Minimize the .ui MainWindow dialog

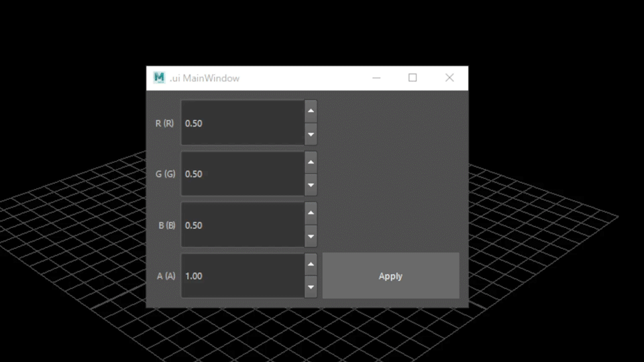(x=376, y=78)
